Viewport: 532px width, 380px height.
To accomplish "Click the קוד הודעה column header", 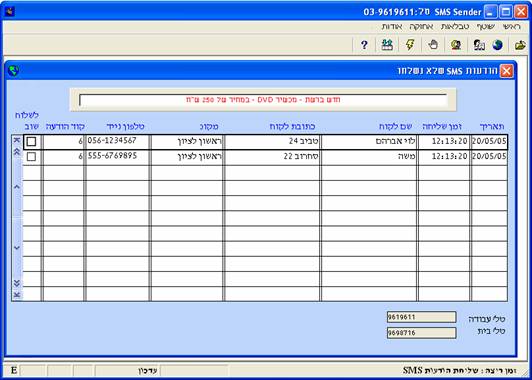I will point(64,127).
